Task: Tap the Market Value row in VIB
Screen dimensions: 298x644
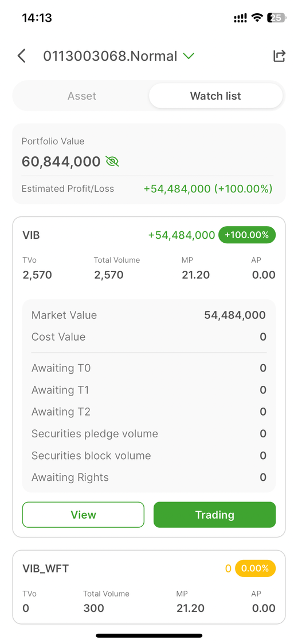Action: click(149, 315)
